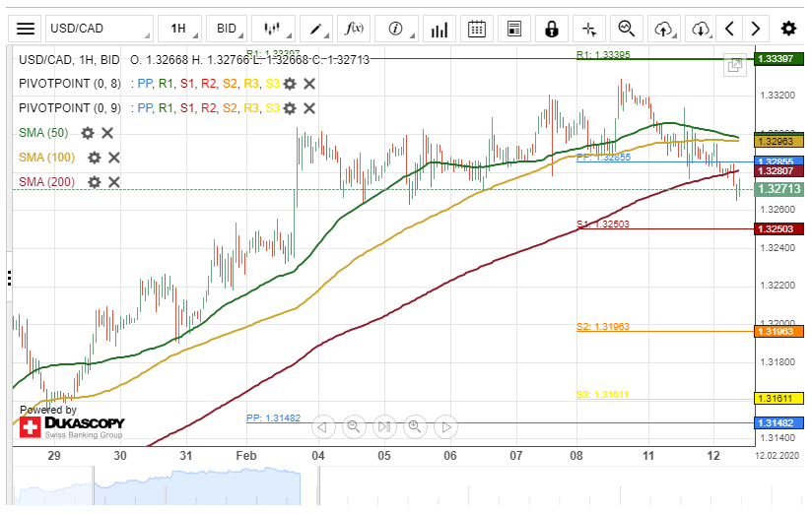This screenshot has height=514, width=812.
Task: Click the magnifier zoom tool in toolbar
Action: coord(626,29)
